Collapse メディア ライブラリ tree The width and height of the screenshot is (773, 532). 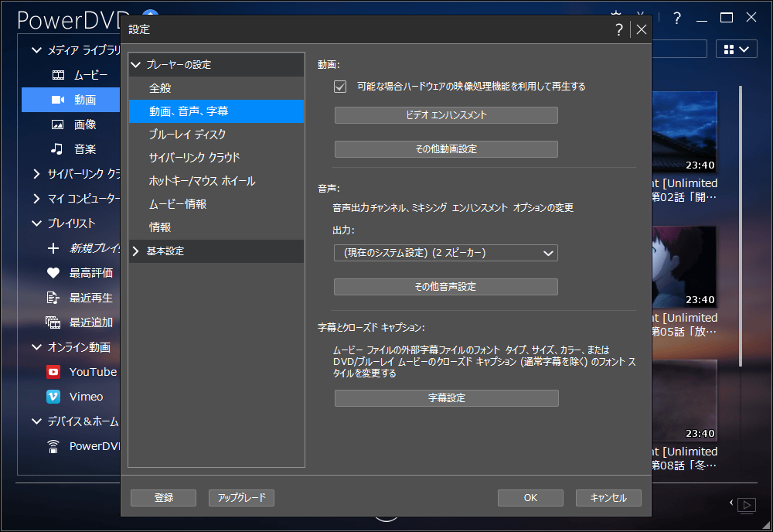(36, 49)
